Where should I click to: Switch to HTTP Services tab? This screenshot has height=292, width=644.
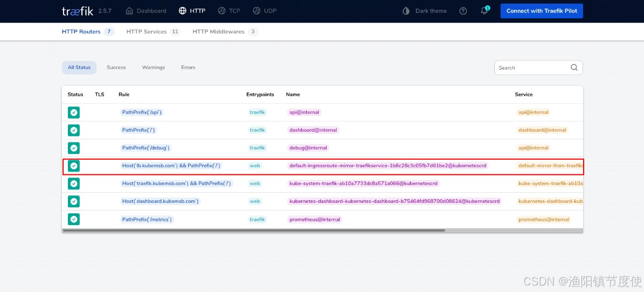point(153,32)
